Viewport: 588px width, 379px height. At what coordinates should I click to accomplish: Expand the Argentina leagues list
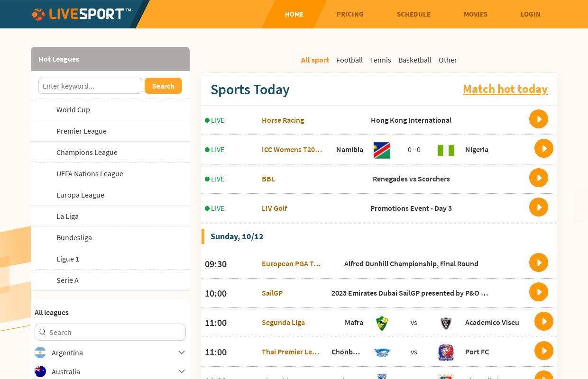[182, 352]
